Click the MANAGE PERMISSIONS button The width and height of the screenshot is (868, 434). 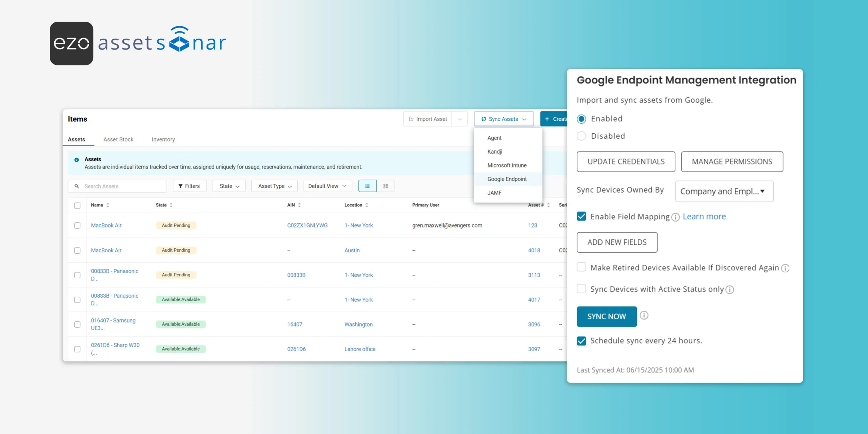tap(732, 162)
